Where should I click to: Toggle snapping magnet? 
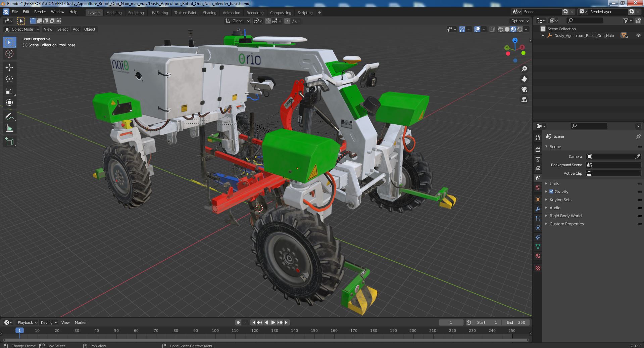268,21
